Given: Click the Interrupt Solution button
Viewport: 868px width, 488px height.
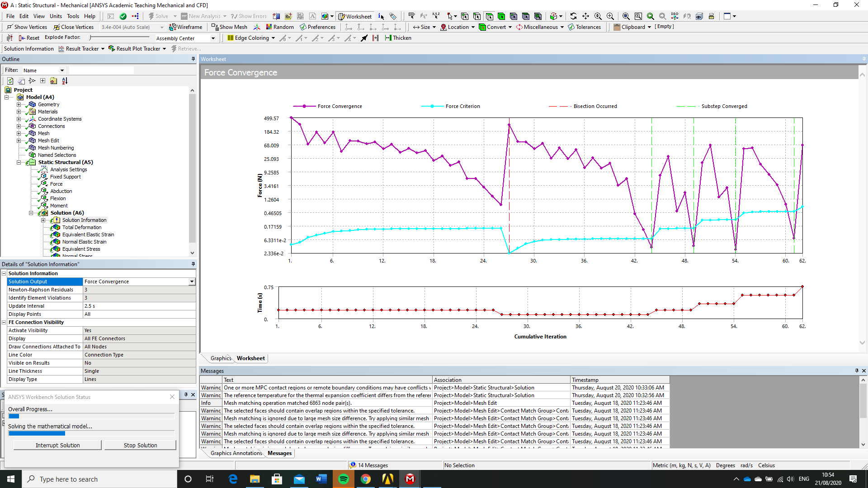Looking at the screenshot, I should (57, 445).
